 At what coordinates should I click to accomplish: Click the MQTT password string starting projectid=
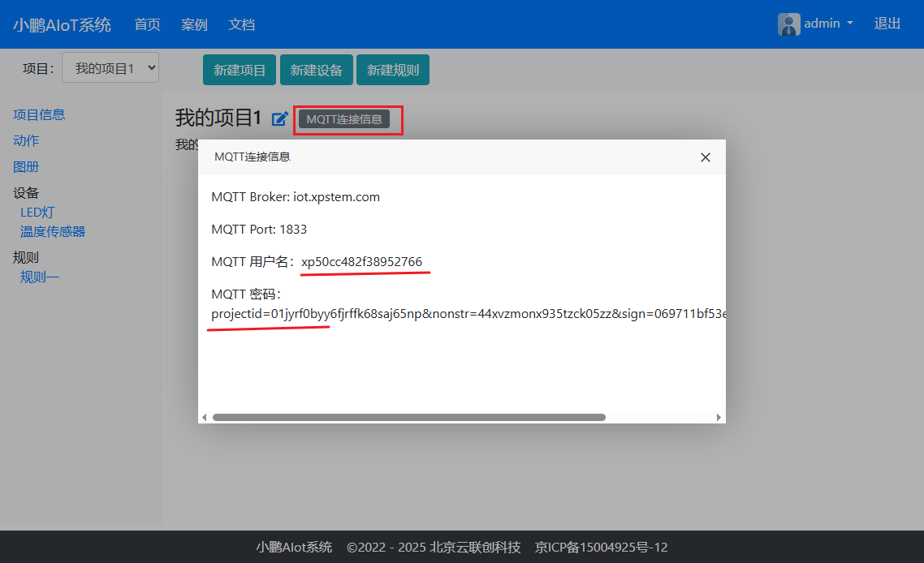(x=468, y=313)
